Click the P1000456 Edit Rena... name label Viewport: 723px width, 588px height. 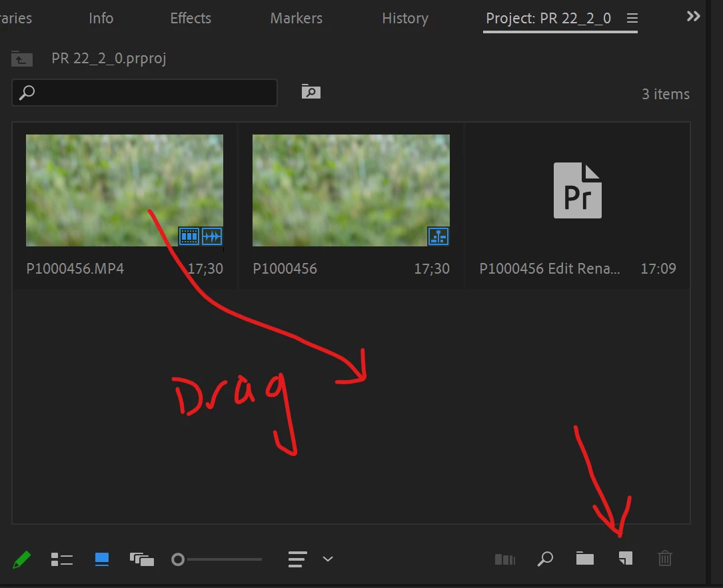pyautogui.click(x=550, y=268)
